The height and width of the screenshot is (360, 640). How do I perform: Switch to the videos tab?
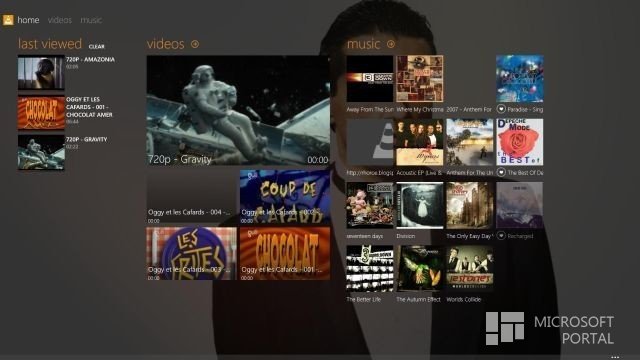coord(60,20)
